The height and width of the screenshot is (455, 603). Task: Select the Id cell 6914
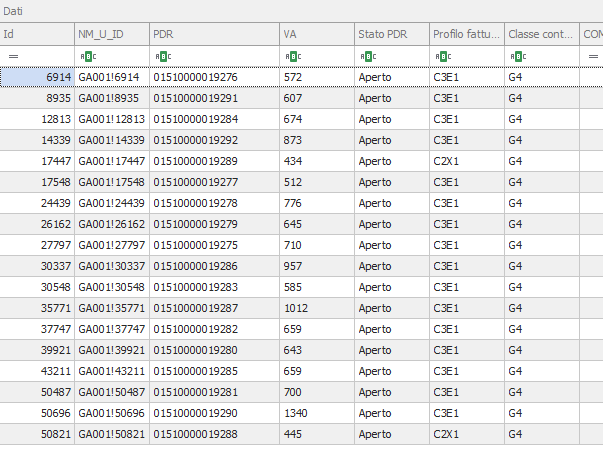(x=37, y=77)
